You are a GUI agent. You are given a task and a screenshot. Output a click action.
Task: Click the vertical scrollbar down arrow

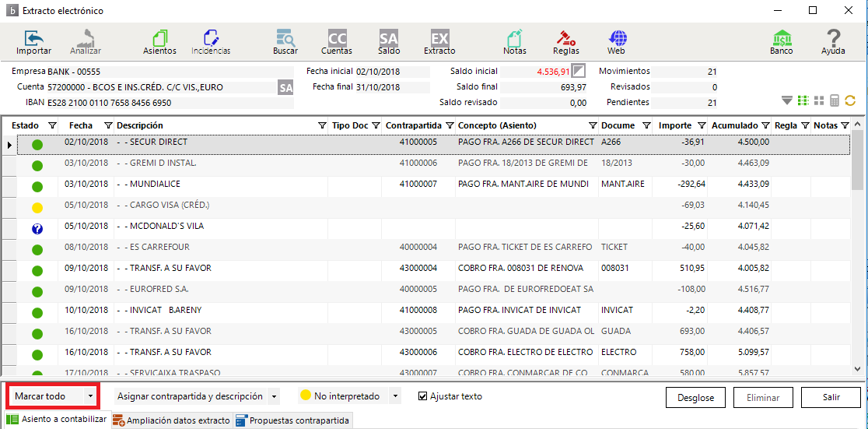[857, 368]
